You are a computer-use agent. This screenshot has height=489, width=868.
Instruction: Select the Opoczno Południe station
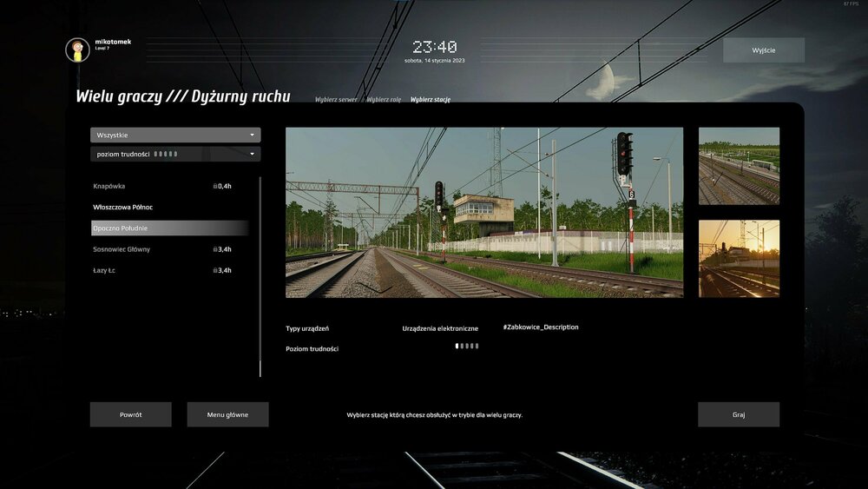point(170,228)
